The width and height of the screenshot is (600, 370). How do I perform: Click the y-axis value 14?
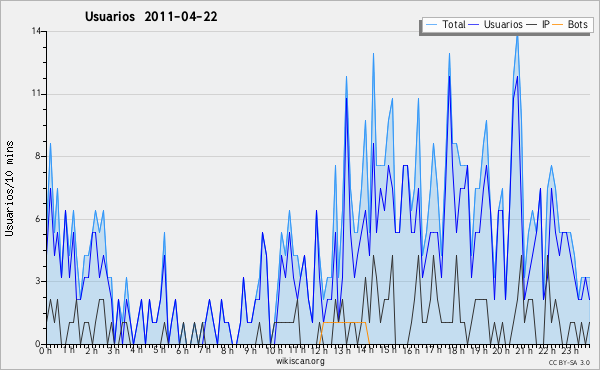(36, 31)
